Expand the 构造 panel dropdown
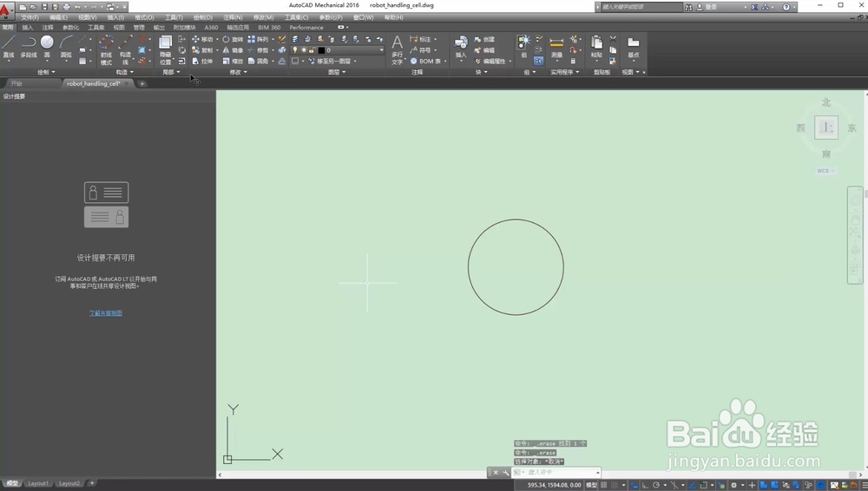Screen dimensions: 868x491 125,72
